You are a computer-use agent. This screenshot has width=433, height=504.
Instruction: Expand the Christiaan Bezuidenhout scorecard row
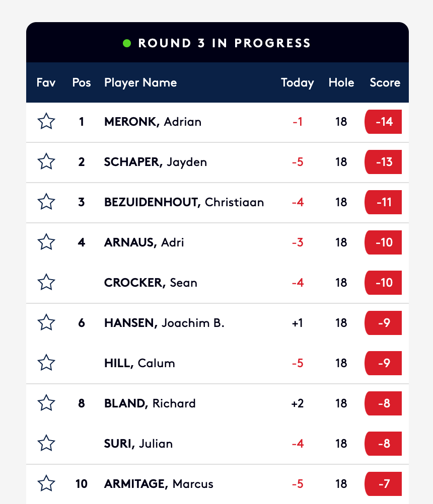pos(218,203)
